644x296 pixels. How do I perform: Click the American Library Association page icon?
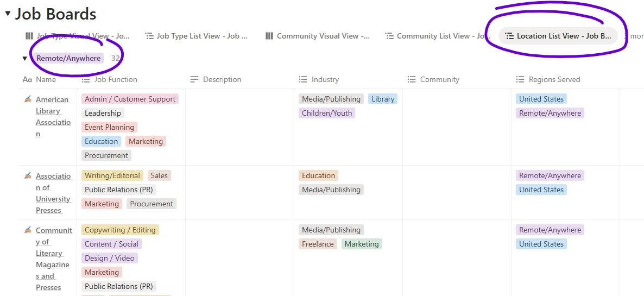28,99
